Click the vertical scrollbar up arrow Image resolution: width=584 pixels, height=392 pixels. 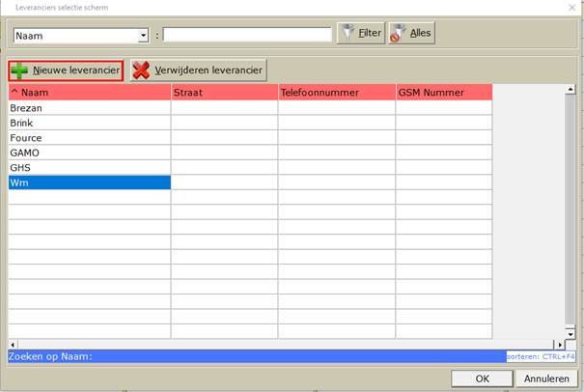click(x=570, y=90)
